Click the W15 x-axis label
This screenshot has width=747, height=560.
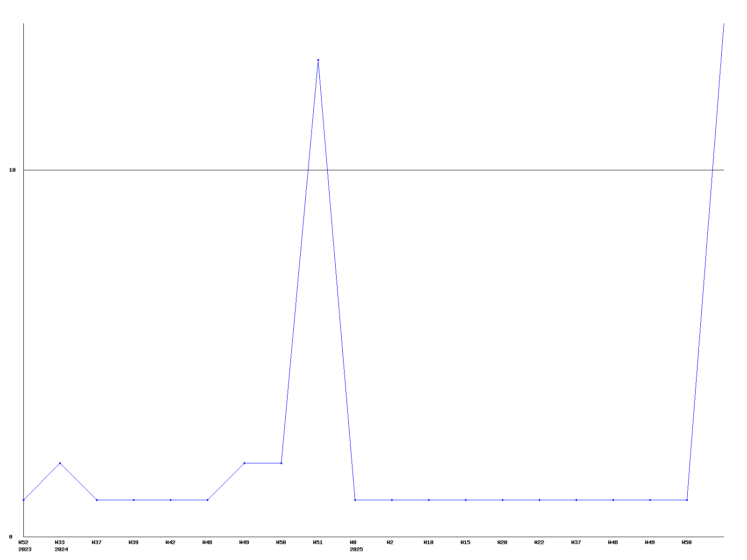click(465, 542)
